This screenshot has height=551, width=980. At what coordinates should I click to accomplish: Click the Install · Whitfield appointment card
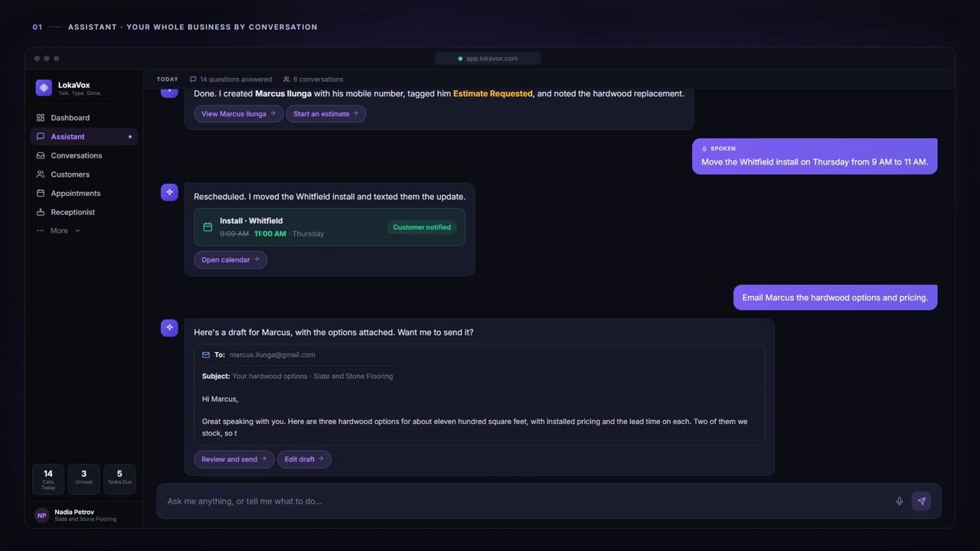tap(329, 227)
